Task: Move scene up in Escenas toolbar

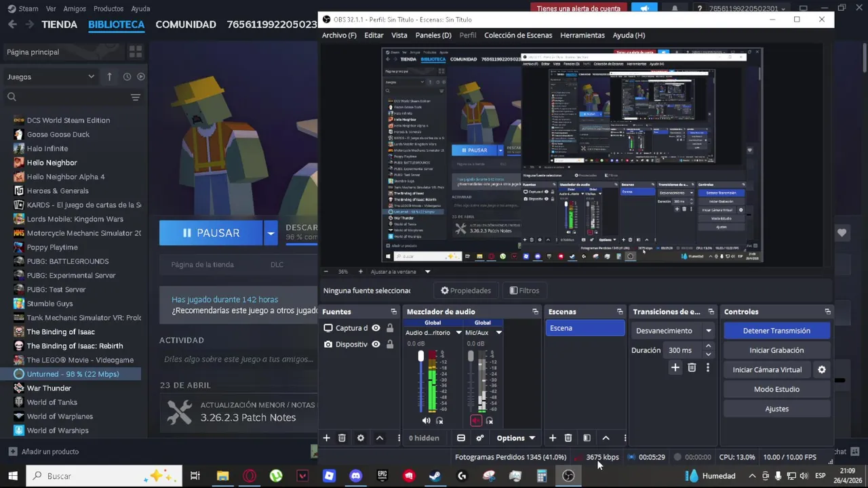Action: click(x=606, y=438)
